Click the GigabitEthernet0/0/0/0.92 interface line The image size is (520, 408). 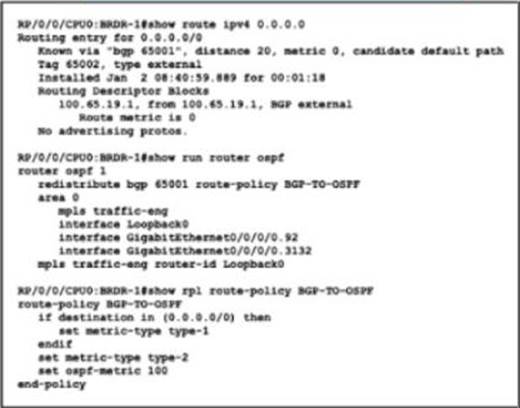[178, 238]
